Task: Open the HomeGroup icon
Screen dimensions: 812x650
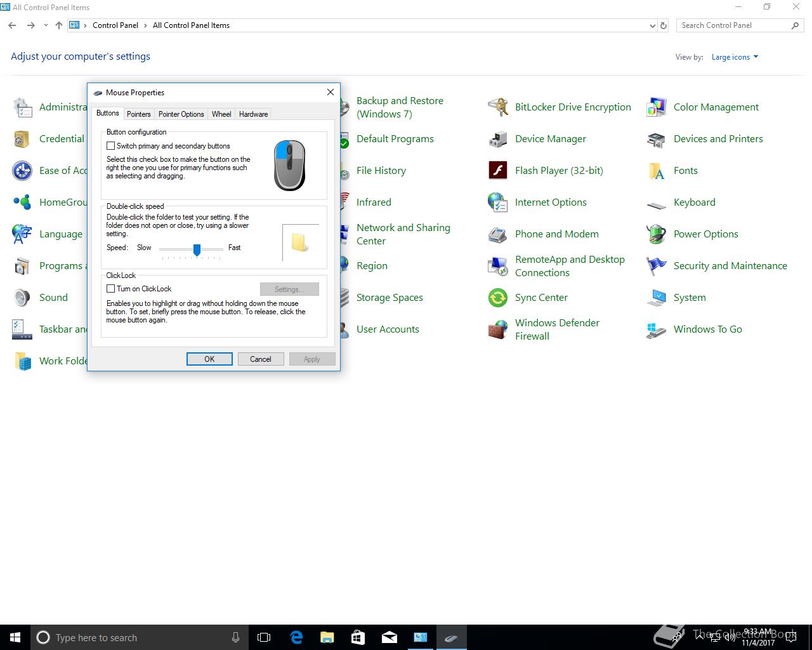Action: tap(22, 202)
